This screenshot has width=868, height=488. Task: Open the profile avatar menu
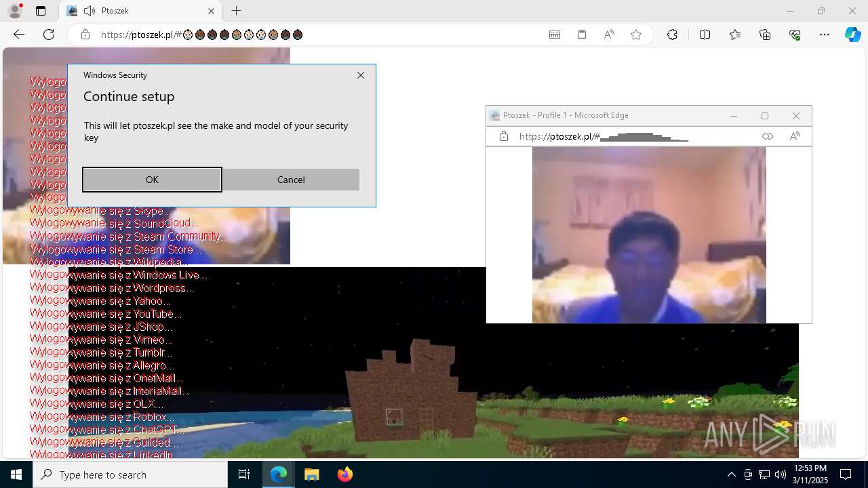tap(14, 11)
